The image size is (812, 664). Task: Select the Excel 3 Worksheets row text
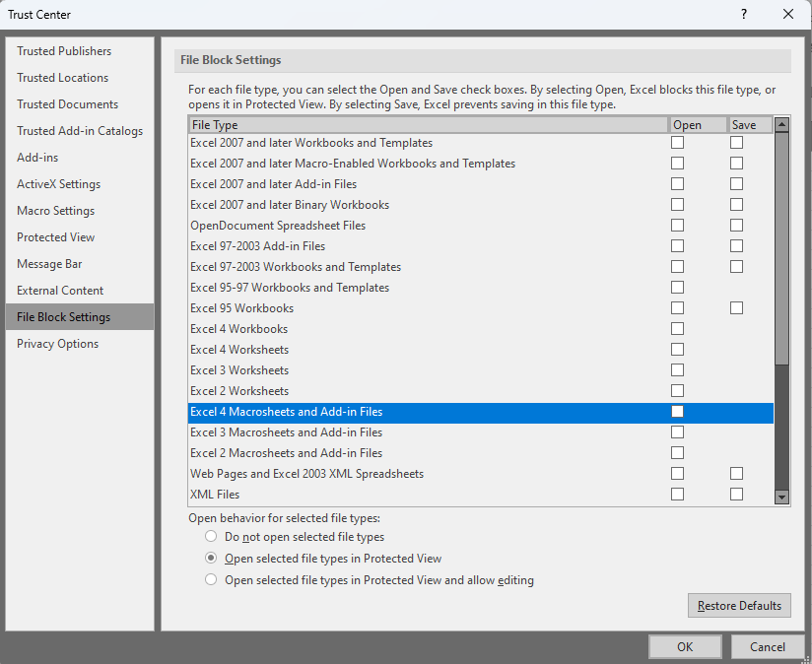(239, 370)
